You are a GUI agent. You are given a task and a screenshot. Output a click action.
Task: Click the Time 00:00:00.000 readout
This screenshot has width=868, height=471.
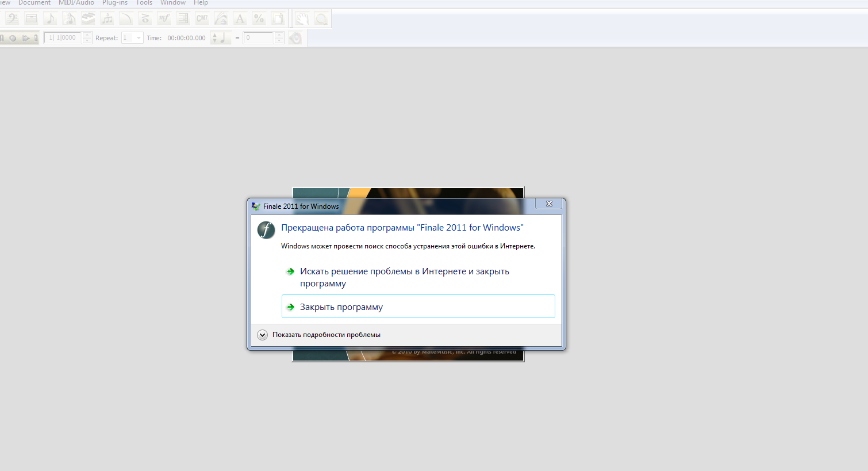pos(186,38)
